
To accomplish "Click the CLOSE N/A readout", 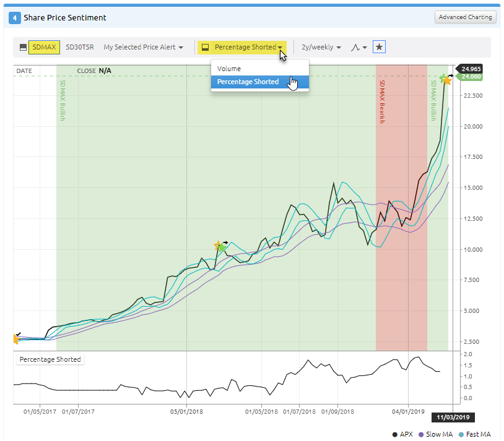I will 94,71.
